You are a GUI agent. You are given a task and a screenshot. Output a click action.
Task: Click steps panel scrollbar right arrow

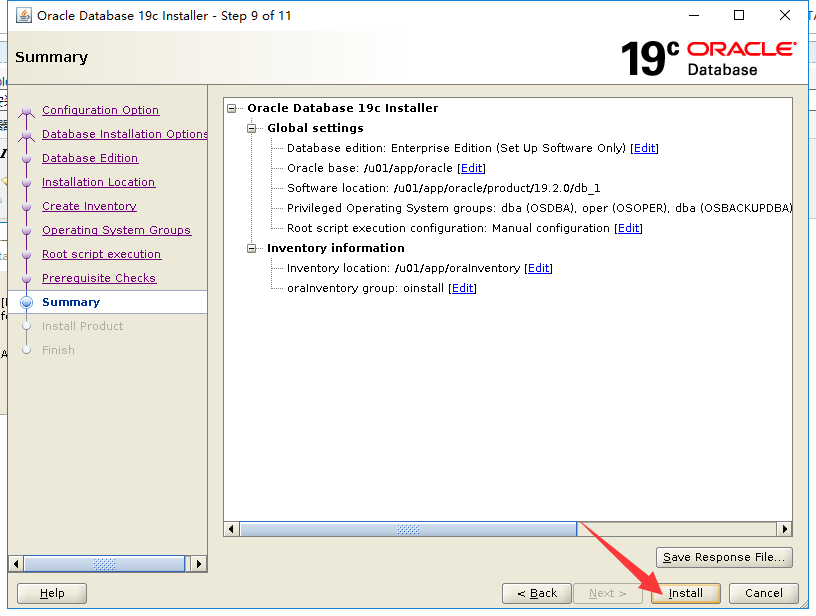click(198, 564)
